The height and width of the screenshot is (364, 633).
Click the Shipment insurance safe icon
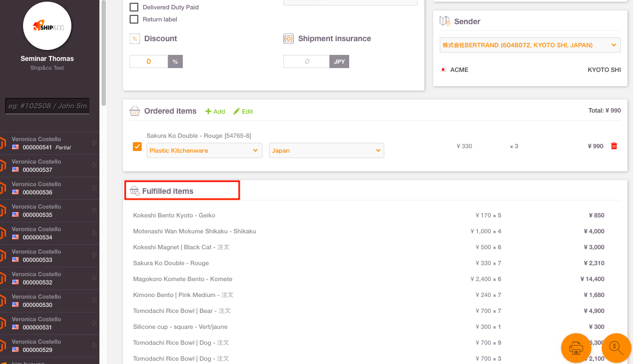288,39
